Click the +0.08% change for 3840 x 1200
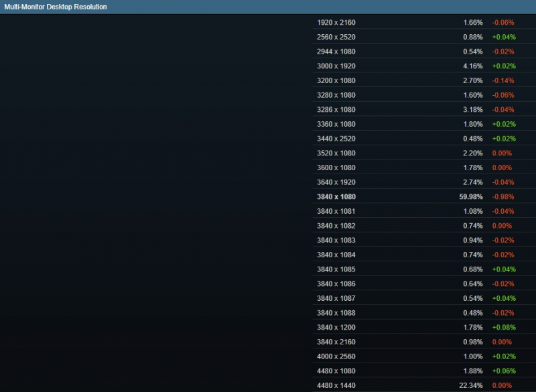 (504, 328)
